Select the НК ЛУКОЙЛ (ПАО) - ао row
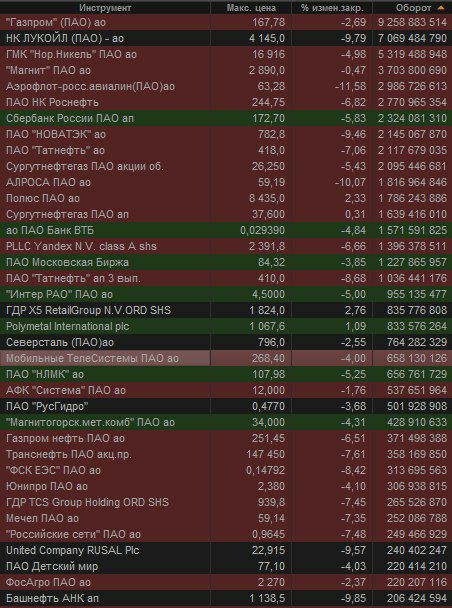 226,38
